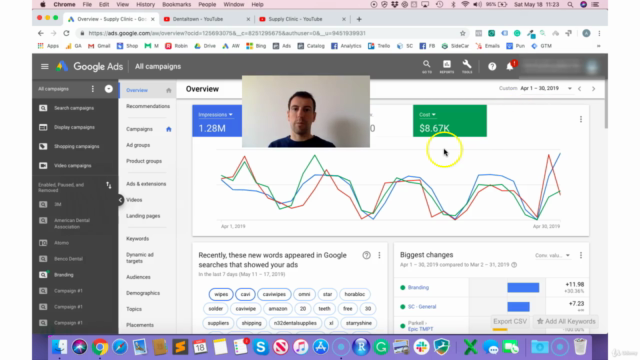640x360 pixels.
Task: Go to next date range
Action: point(593,89)
